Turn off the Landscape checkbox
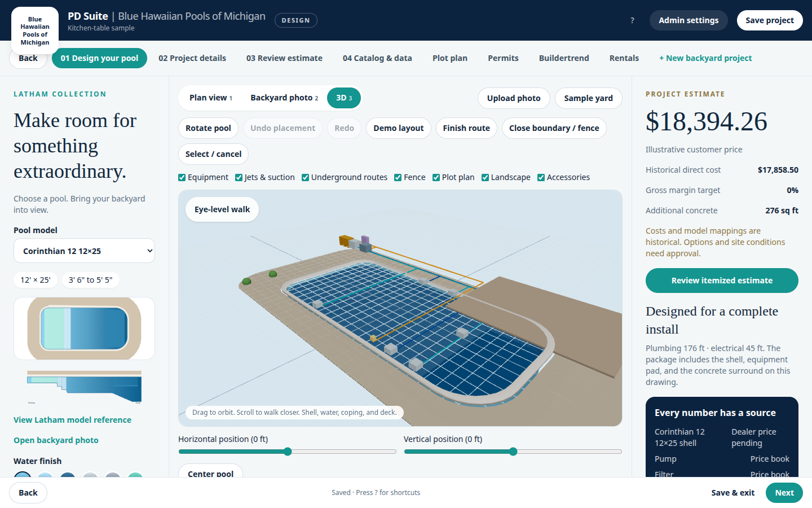 486,178
